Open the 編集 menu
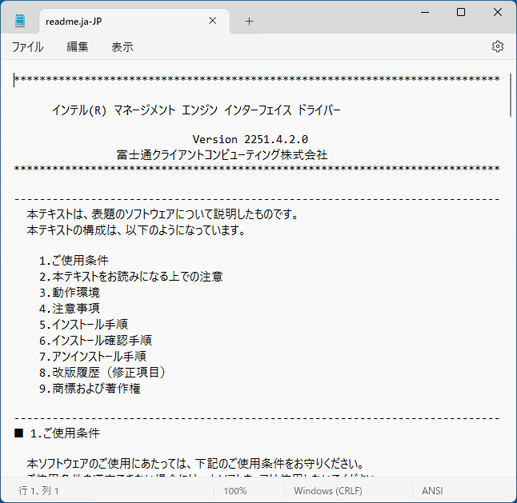 coord(77,47)
